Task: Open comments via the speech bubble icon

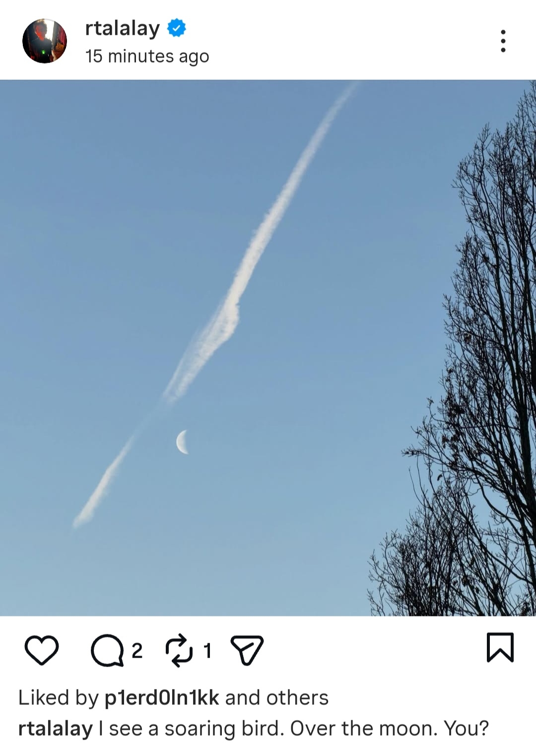Action: pyautogui.click(x=107, y=650)
